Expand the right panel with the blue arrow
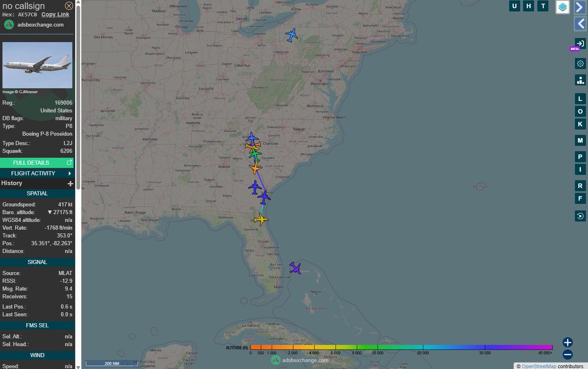Image resolution: width=588 pixels, height=369 pixels. pos(581,7)
